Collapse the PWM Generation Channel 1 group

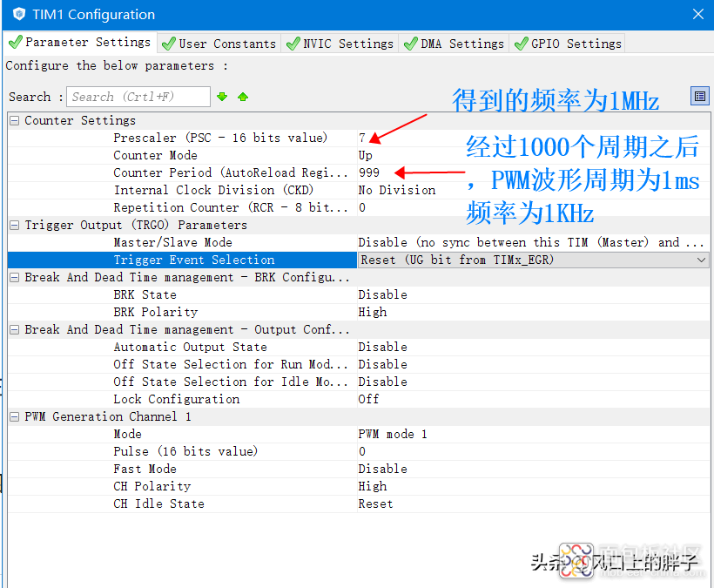click(x=15, y=416)
